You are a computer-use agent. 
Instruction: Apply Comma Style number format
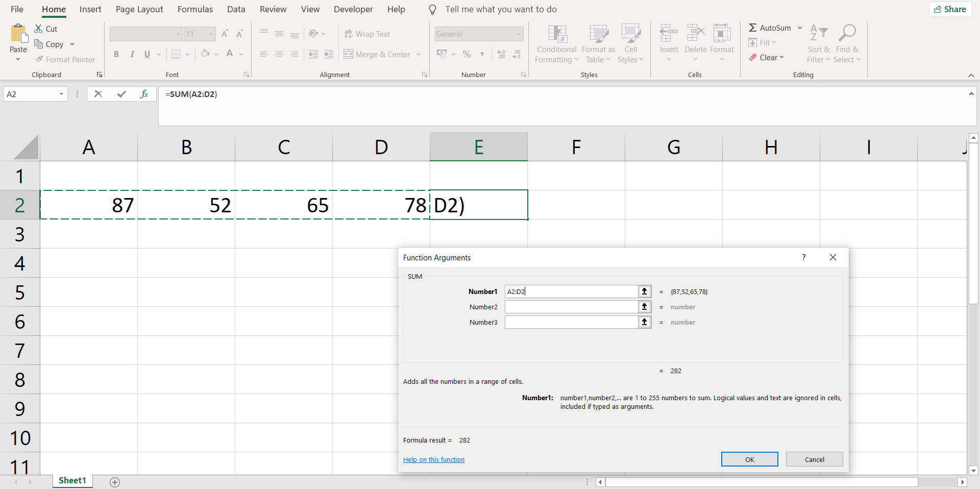[x=481, y=54]
